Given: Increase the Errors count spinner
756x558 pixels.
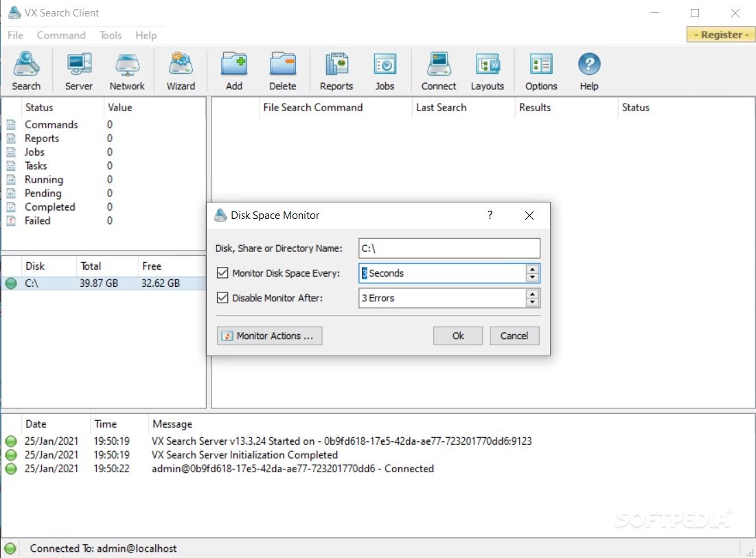Looking at the screenshot, I should point(532,294).
